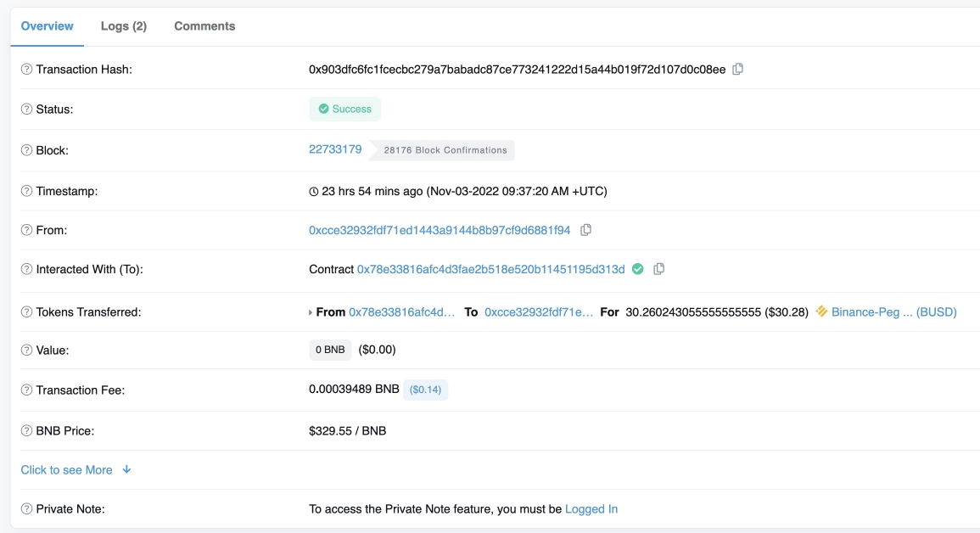Open help icon beside Value

point(26,350)
